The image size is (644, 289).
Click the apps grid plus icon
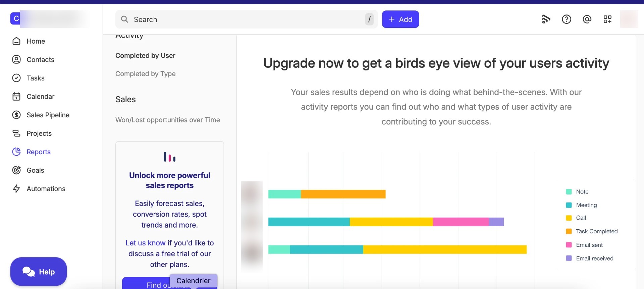coord(607,19)
